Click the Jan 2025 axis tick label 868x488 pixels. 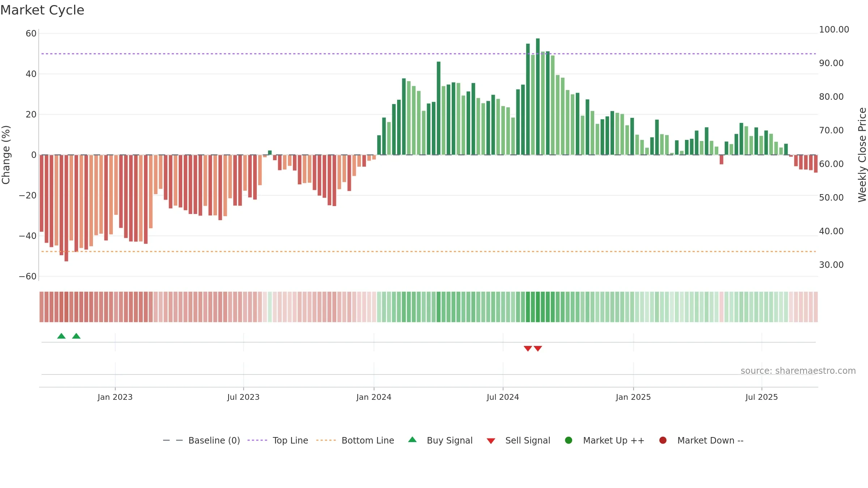[x=633, y=397]
